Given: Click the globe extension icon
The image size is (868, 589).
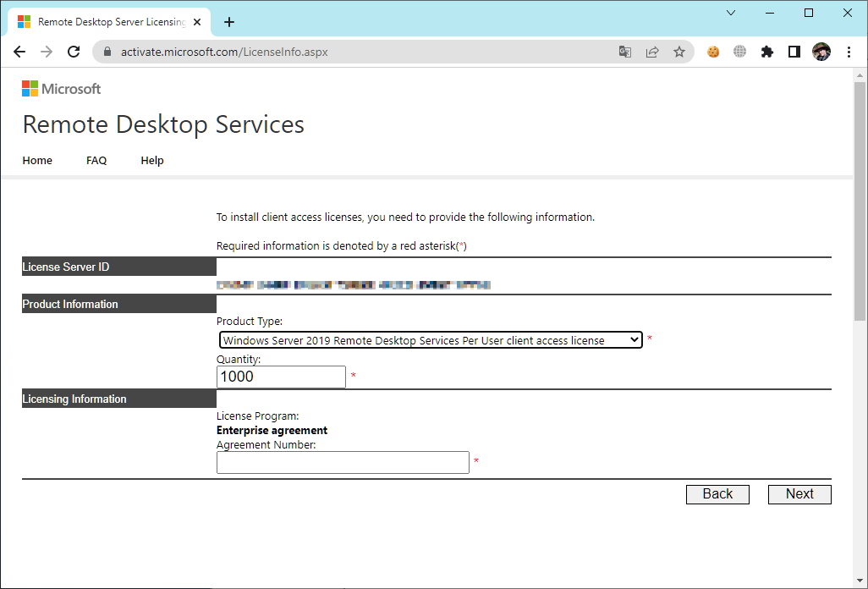Looking at the screenshot, I should [x=739, y=52].
